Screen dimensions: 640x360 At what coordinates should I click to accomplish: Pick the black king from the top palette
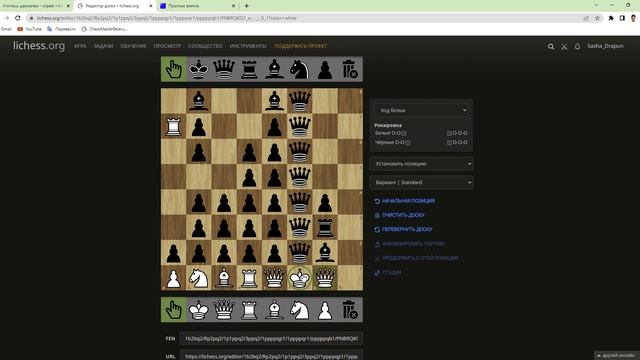199,69
